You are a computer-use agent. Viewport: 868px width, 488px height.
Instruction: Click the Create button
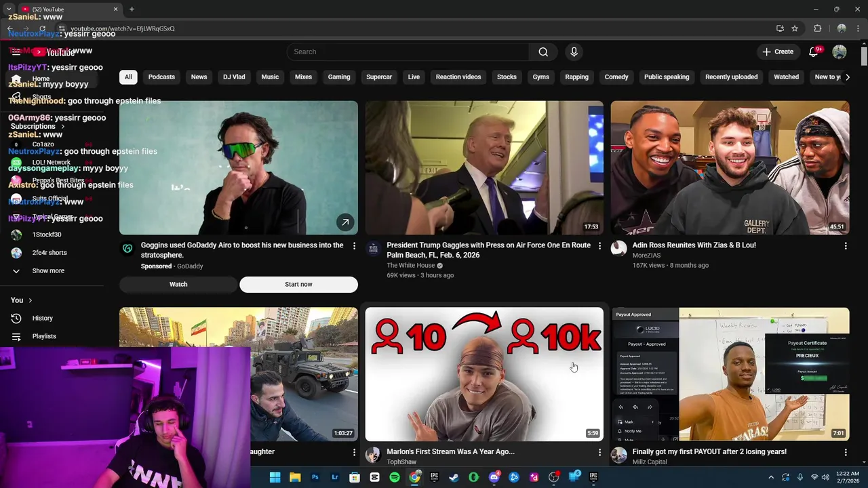[778, 52]
